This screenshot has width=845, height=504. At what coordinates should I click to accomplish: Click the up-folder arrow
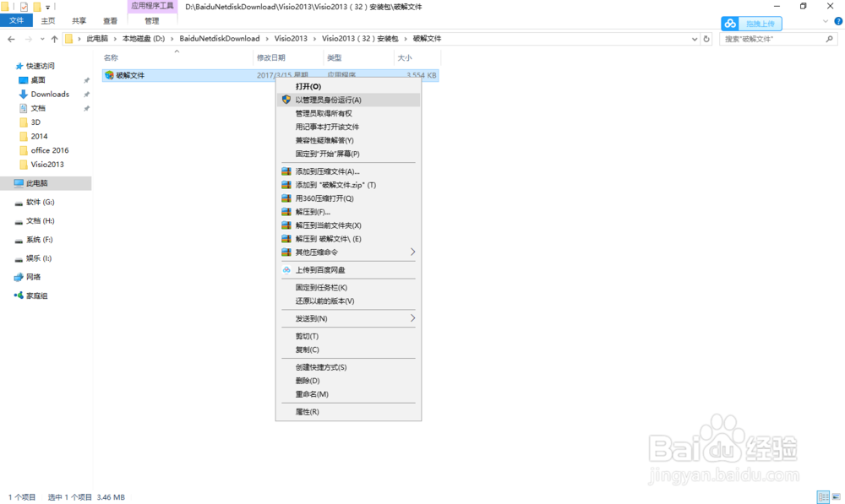pyautogui.click(x=54, y=39)
